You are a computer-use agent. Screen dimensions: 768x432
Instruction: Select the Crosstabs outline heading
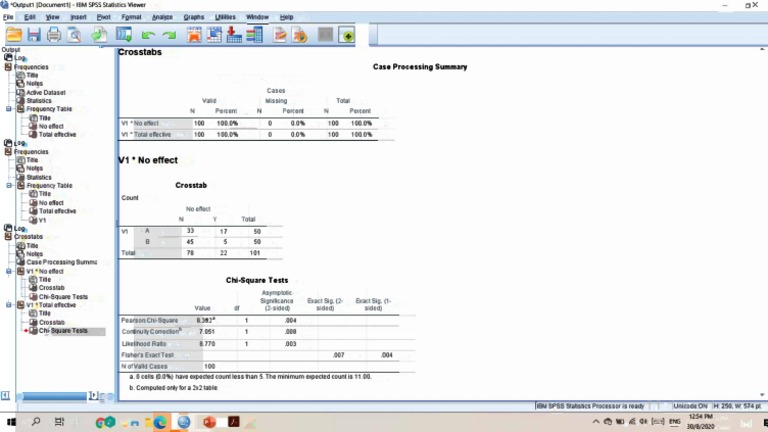(x=28, y=237)
